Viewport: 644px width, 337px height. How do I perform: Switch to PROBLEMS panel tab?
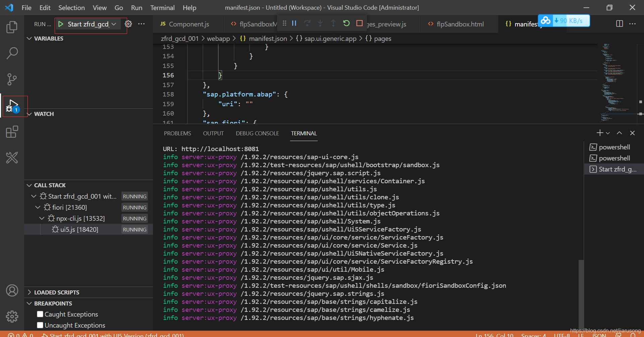pyautogui.click(x=177, y=133)
